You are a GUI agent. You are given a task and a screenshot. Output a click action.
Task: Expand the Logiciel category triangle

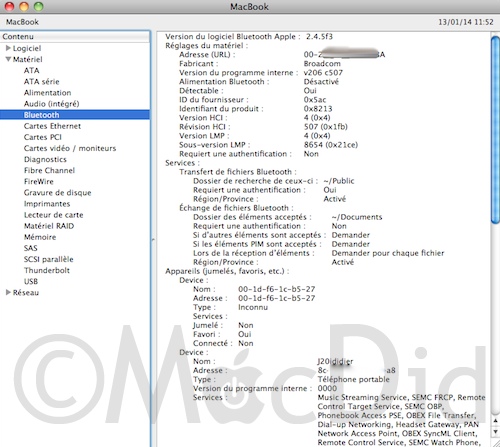tap(8, 48)
